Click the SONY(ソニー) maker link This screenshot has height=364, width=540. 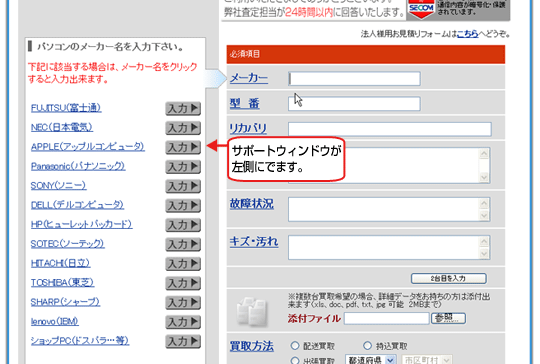58,186
